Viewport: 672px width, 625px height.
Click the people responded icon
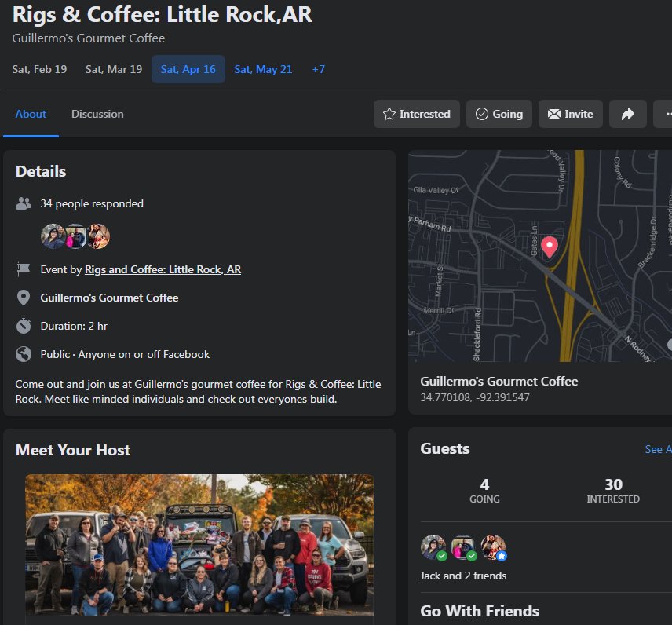click(x=24, y=203)
